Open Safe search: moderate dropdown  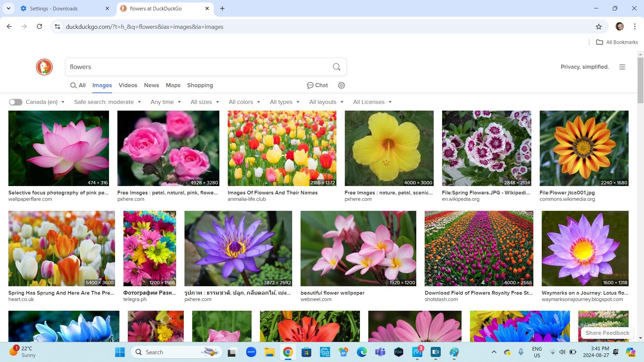pyautogui.click(x=107, y=102)
